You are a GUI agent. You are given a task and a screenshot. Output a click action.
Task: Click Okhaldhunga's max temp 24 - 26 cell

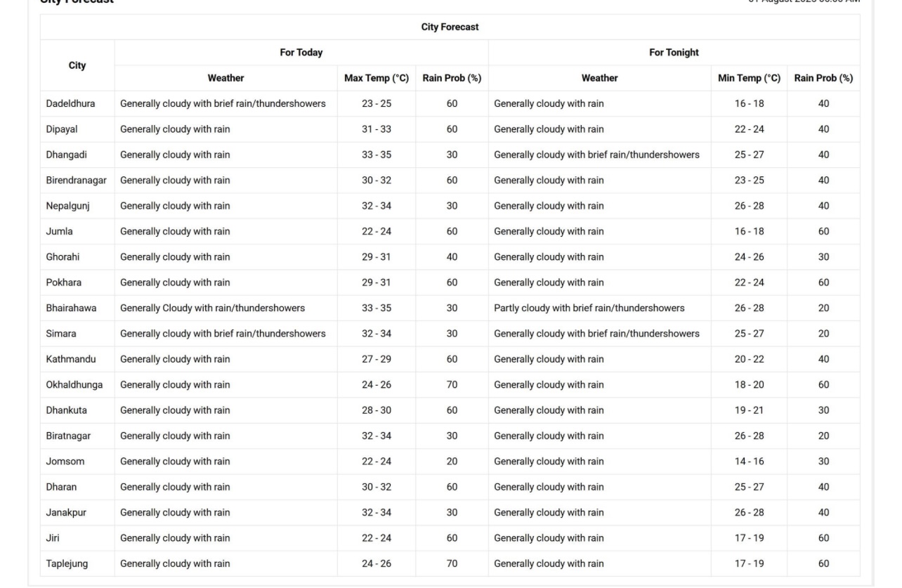tap(377, 385)
